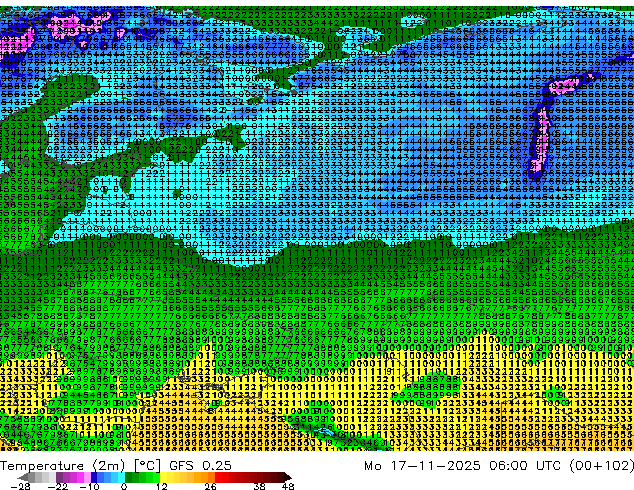The height and width of the screenshot is (490, 634).
Task: Click the '0' legend scale value
Action: coord(124,486)
